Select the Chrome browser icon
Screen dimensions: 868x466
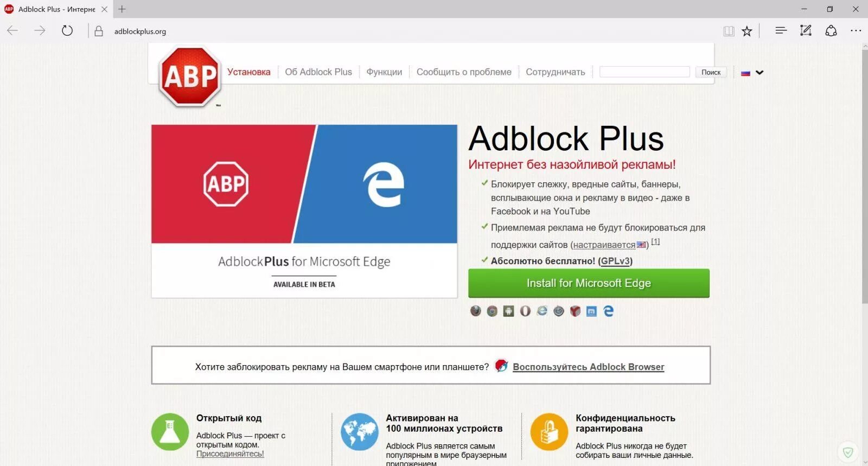pos(492,311)
